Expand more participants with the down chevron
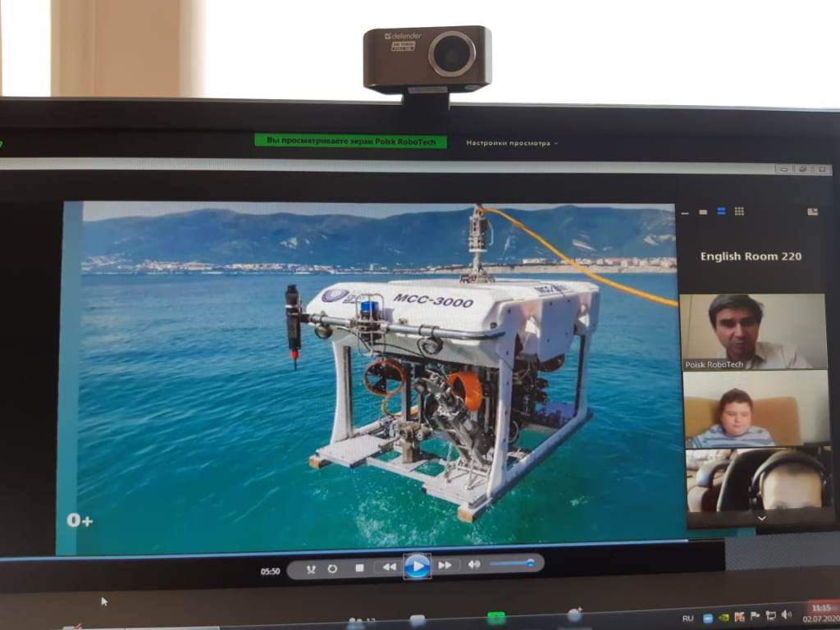Viewport: 840px width, 630px height. (x=761, y=518)
